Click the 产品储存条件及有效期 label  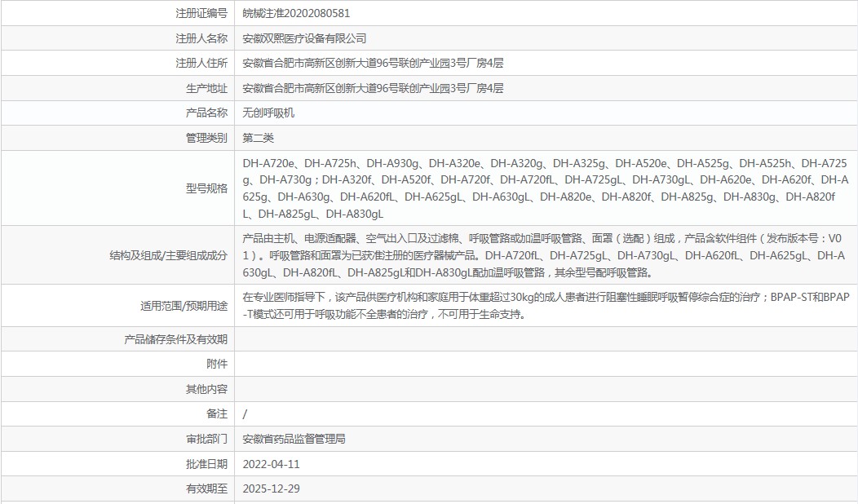(175, 339)
